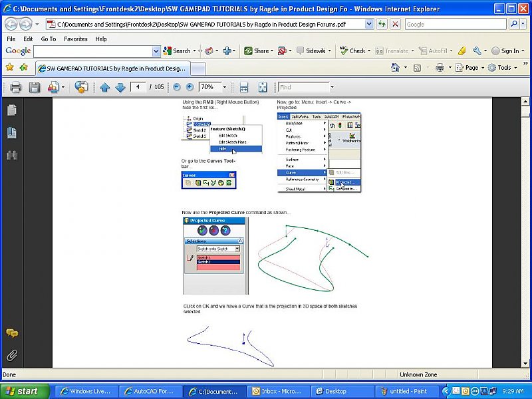
Task: Click the Stop loading red X icon
Action: tap(395, 24)
